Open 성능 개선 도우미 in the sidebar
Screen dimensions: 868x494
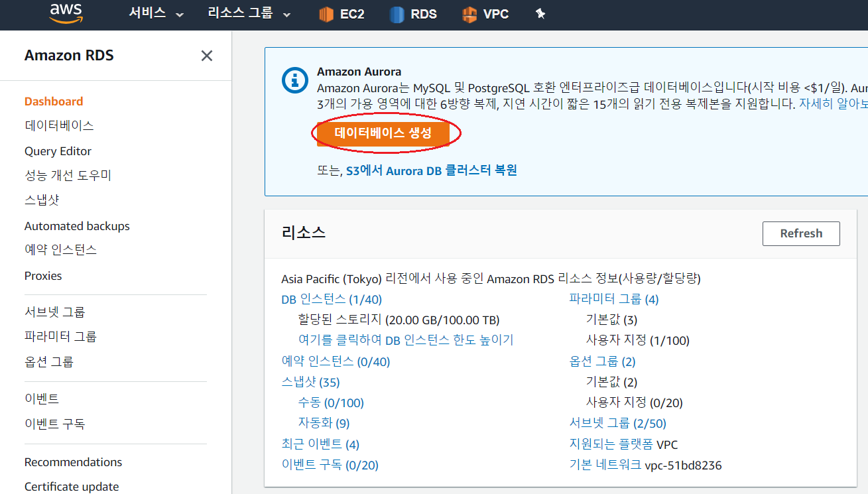click(68, 176)
